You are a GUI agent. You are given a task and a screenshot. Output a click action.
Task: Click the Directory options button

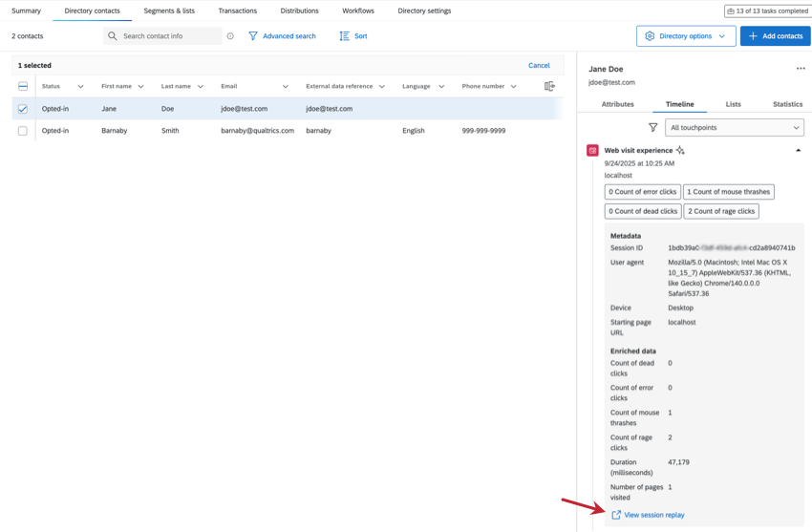686,36
